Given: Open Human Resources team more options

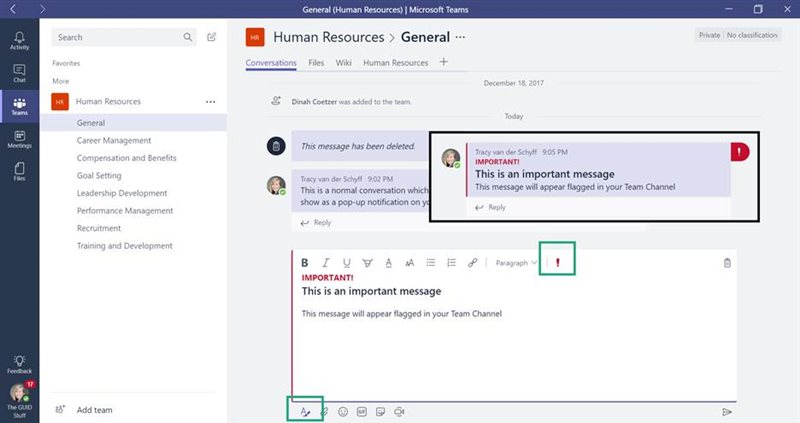Looking at the screenshot, I should 210,102.
